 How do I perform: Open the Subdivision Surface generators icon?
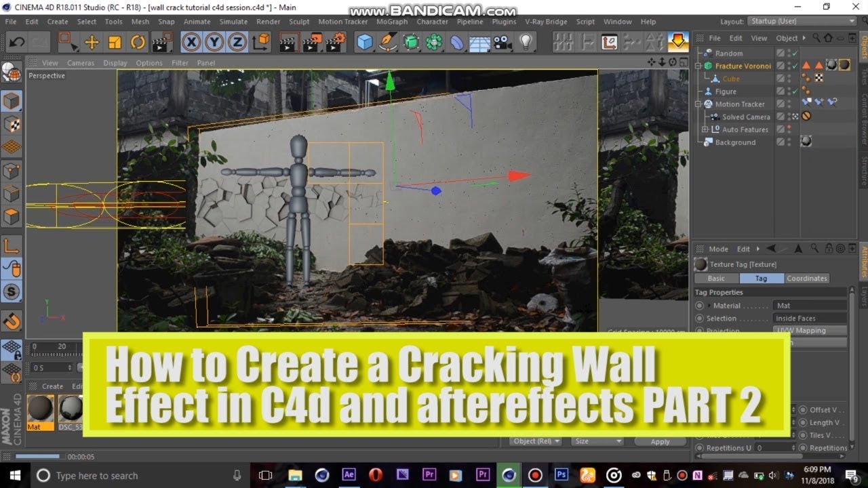pos(411,42)
